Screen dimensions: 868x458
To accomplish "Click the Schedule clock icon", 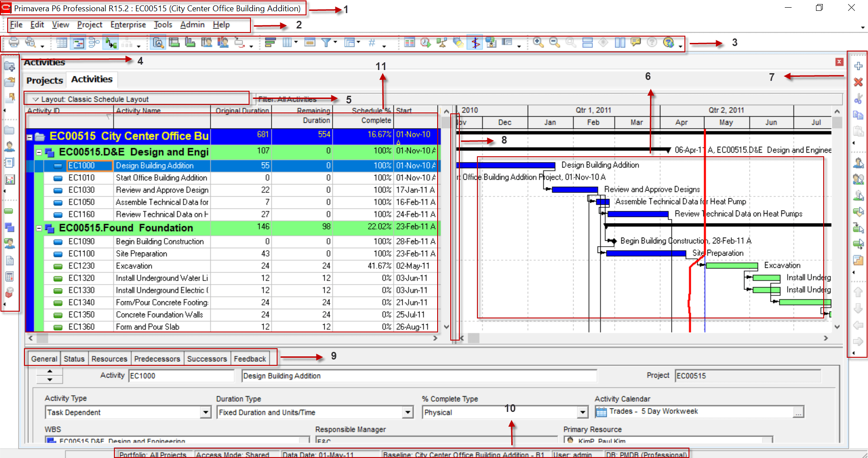I will (425, 43).
